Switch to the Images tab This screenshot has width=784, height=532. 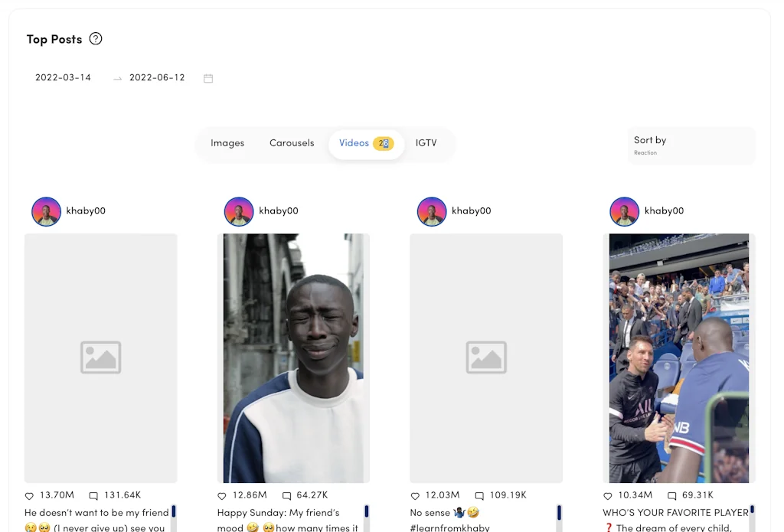point(227,143)
